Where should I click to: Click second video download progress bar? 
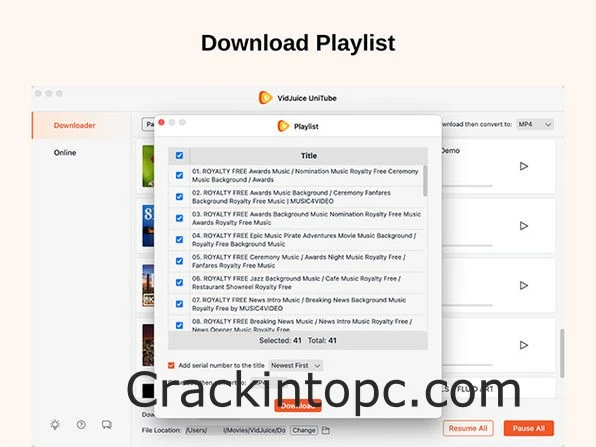click(467, 246)
